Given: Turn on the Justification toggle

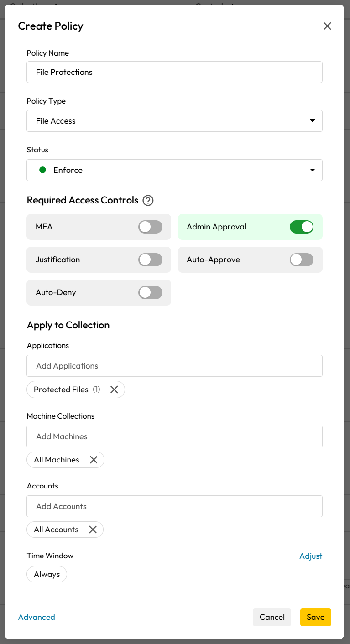Looking at the screenshot, I should pos(151,260).
